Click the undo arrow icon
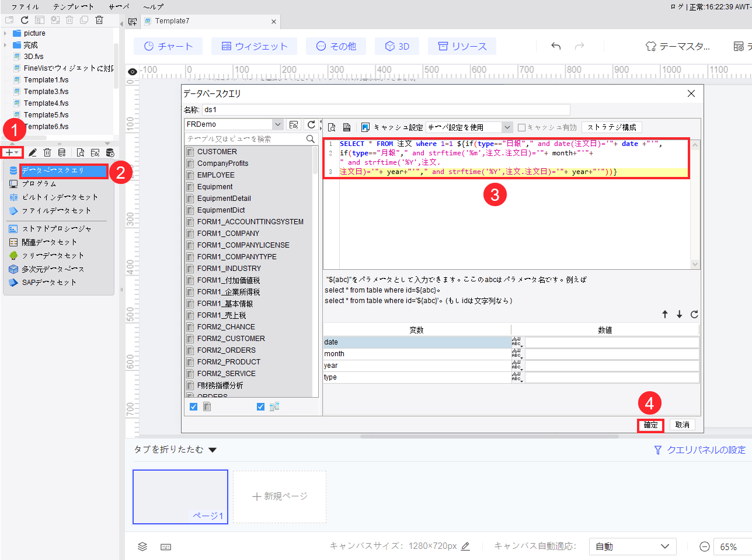This screenshot has height=560, width=752. click(556, 46)
